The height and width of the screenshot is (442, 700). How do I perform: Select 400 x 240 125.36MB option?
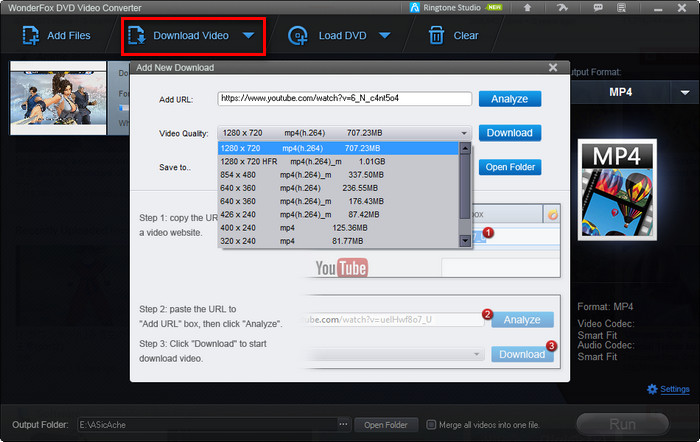point(338,228)
